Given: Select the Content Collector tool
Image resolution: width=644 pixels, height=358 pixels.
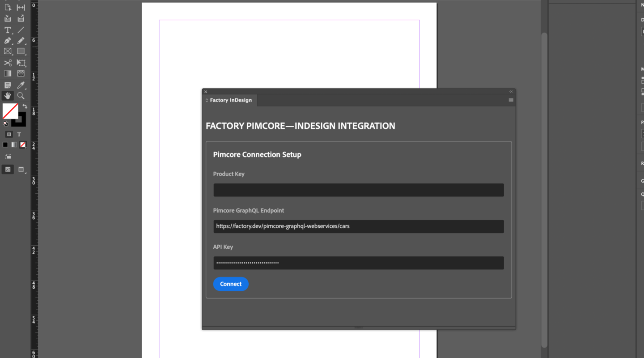Looking at the screenshot, I should (x=8, y=19).
